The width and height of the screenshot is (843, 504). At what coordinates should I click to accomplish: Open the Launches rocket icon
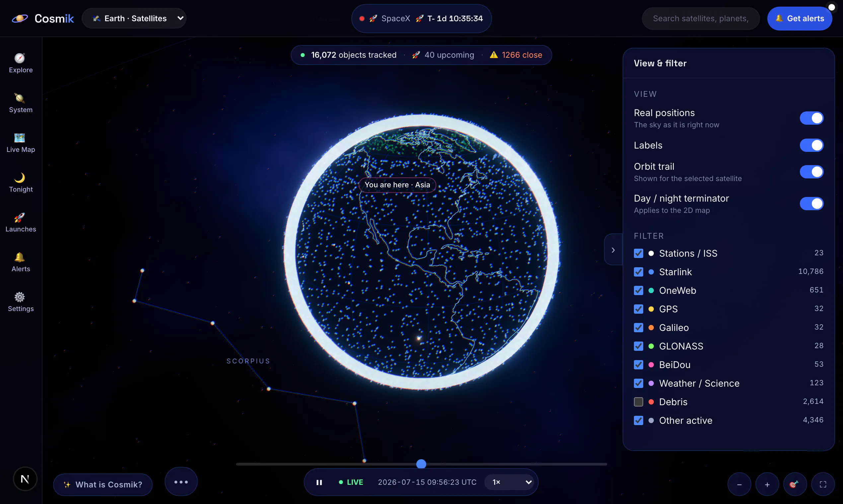click(x=20, y=218)
